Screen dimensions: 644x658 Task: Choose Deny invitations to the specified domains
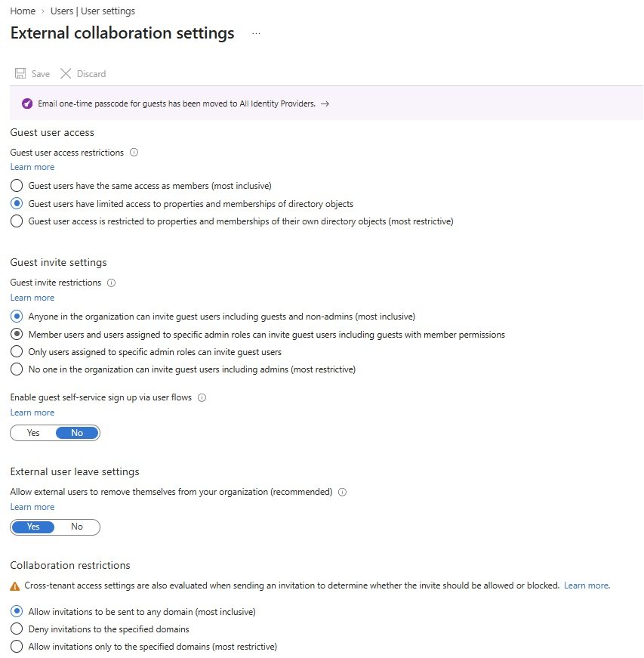17,629
